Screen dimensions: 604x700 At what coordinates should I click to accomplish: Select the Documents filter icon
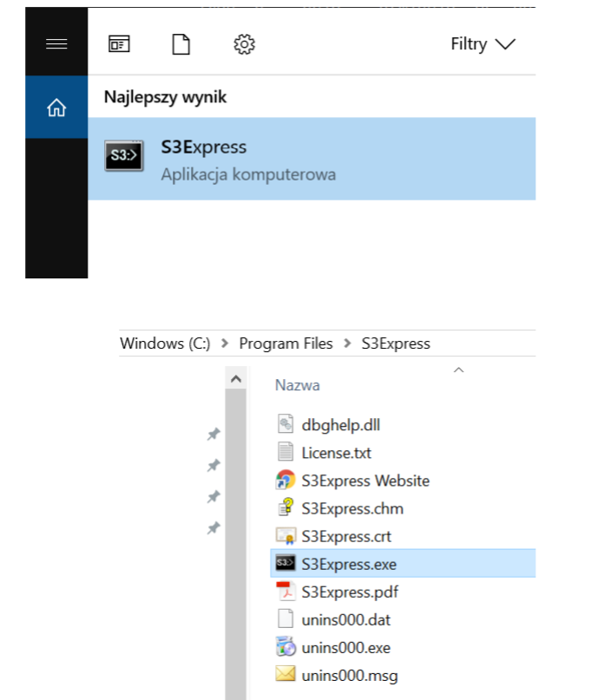[181, 44]
